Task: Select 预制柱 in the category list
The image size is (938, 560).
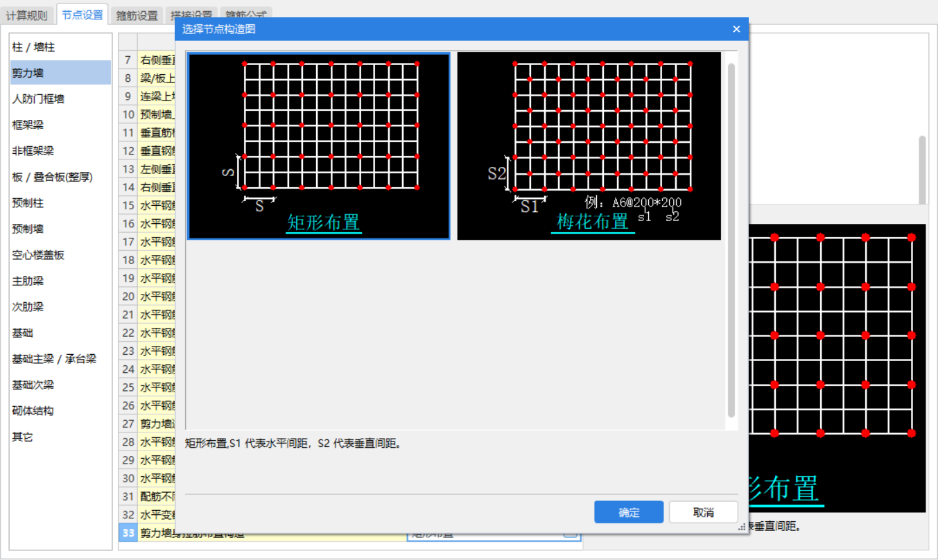Action: pyautogui.click(x=60, y=203)
